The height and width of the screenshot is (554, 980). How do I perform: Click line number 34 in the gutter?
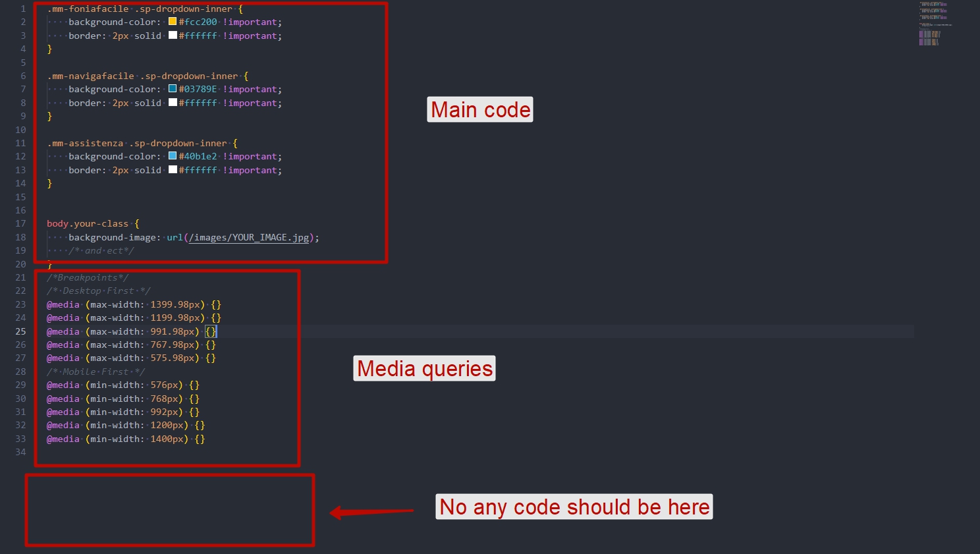point(21,453)
